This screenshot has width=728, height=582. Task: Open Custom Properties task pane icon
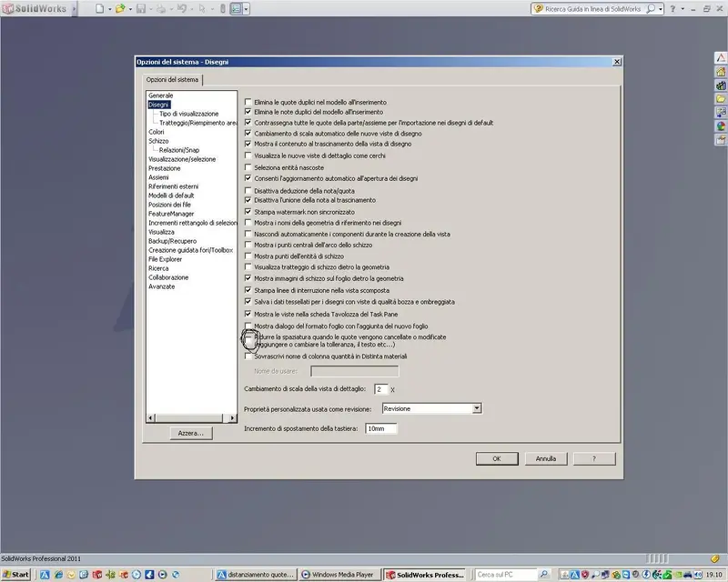[x=721, y=140]
